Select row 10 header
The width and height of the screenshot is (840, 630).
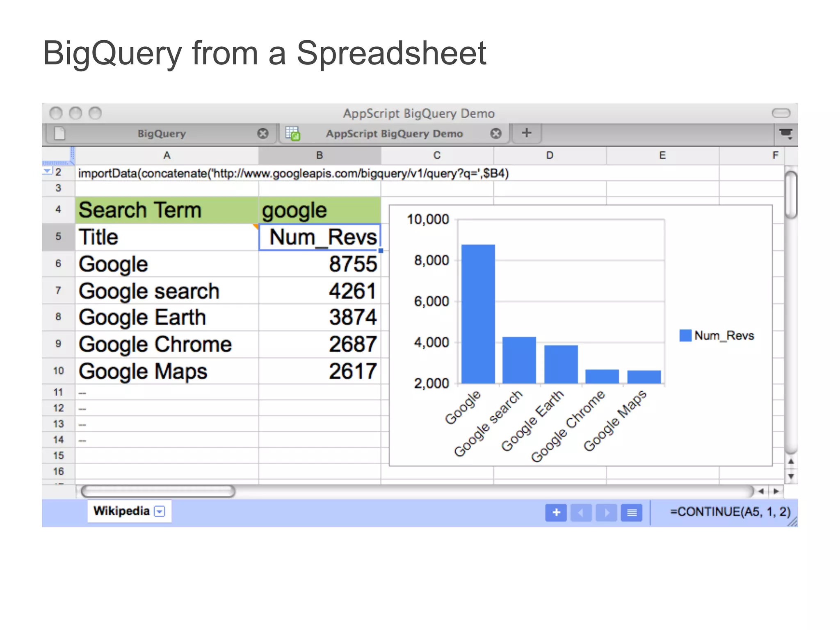tap(58, 371)
